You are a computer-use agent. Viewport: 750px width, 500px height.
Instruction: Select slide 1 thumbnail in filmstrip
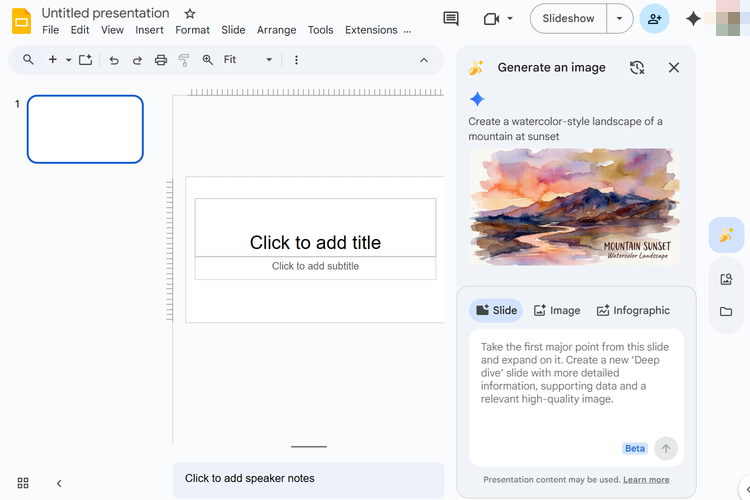(x=85, y=129)
